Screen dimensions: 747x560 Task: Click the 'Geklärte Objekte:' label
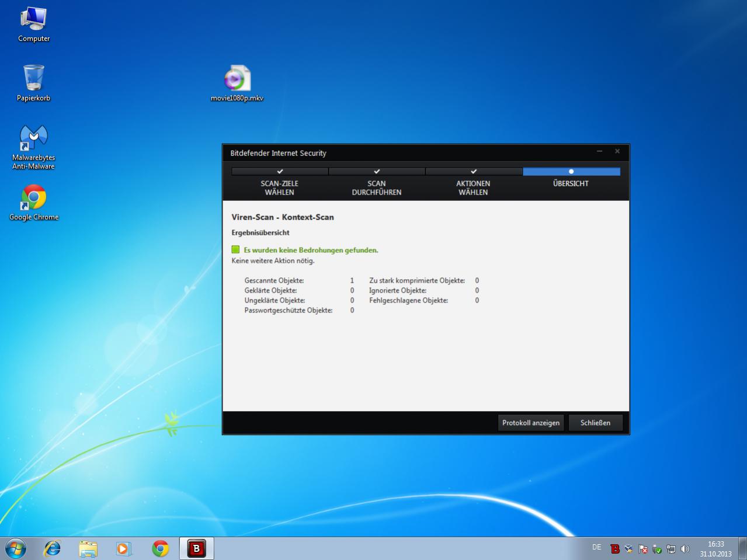pos(270,290)
